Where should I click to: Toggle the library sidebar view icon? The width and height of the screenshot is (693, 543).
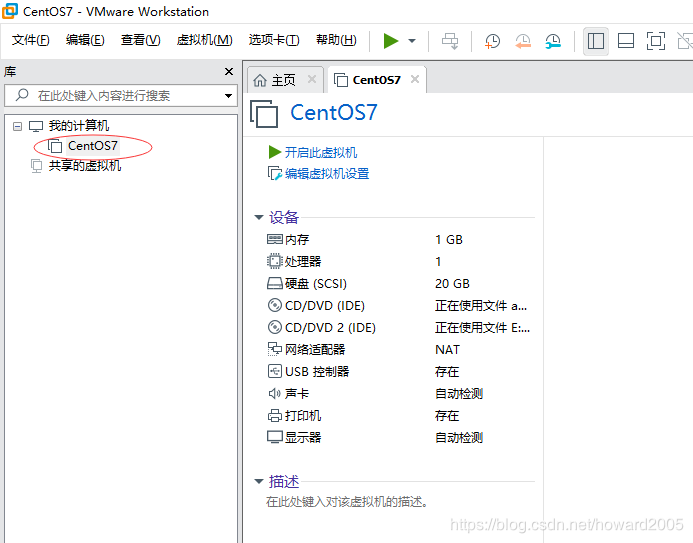[595, 41]
